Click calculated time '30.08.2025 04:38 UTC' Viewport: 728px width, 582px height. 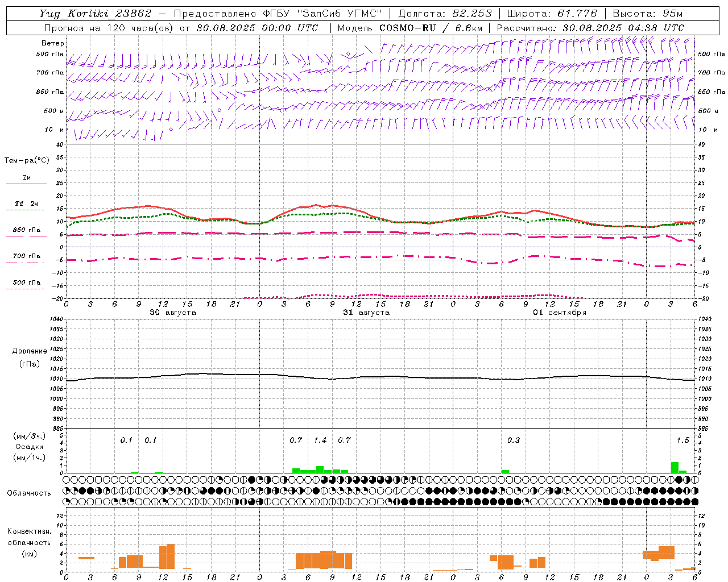coord(623,28)
